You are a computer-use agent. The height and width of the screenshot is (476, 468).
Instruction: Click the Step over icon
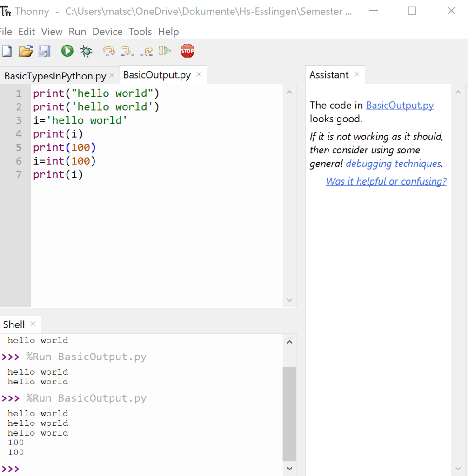click(109, 51)
